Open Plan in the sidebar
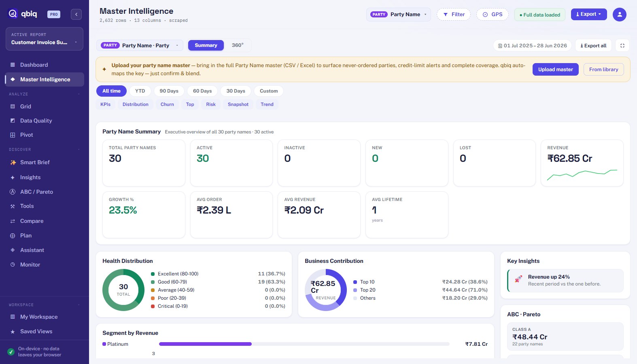Screen dimensions: 637x364 pos(45,235)
